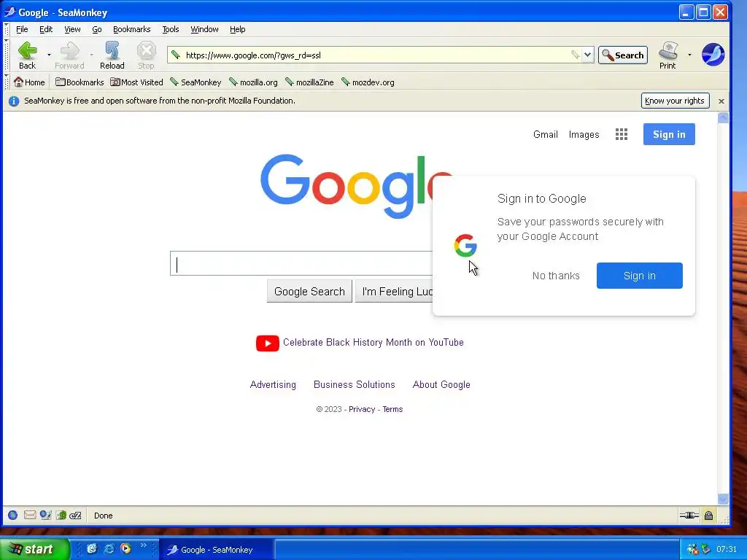Click the Know your rights button
Viewport: 747px width, 560px height.
coord(675,101)
